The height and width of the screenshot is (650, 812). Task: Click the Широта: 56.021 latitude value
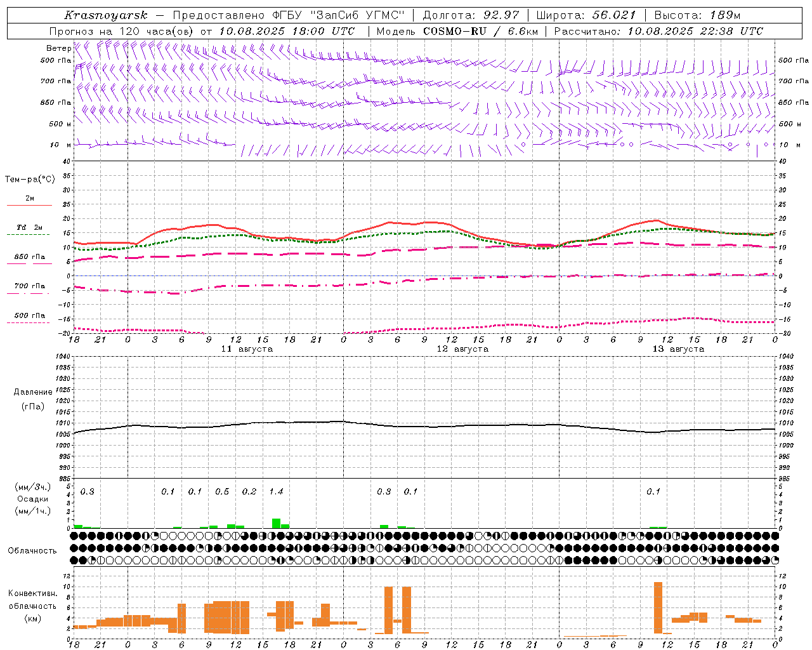(586, 15)
